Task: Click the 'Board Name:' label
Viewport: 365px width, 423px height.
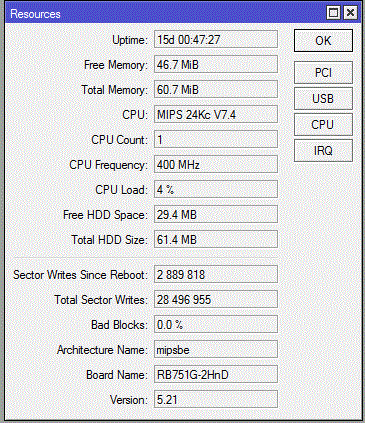Action: coord(117,375)
